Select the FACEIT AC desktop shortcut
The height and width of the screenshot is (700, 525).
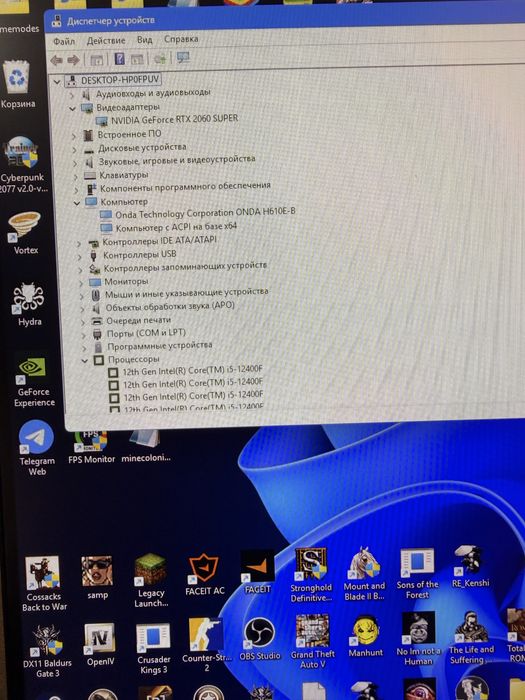click(x=204, y=575)
